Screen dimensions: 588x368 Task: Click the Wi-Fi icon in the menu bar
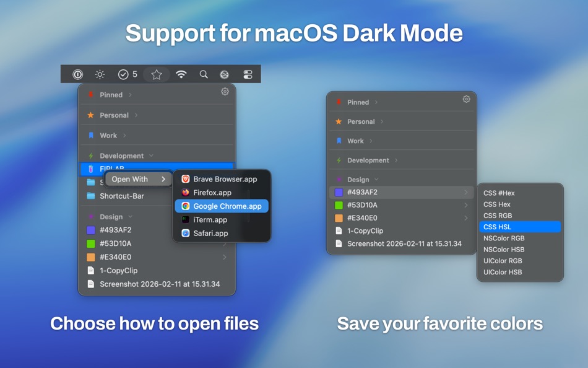[180, 74]
